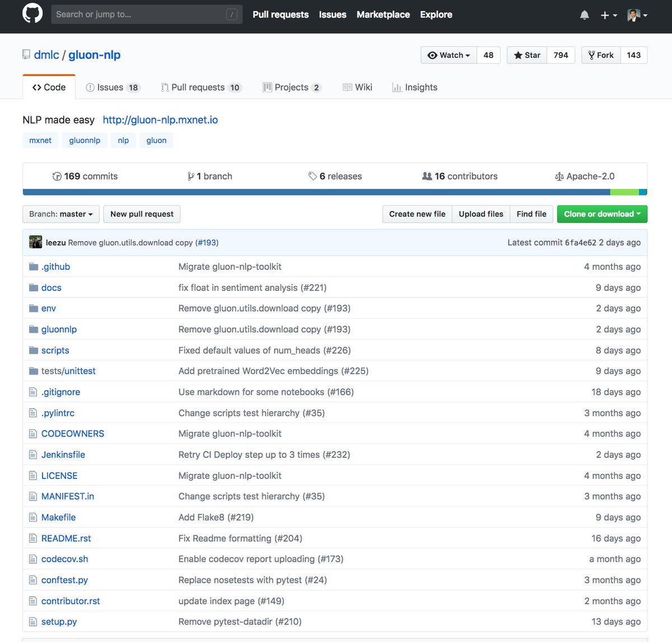Click the GitHub Octocat logo
This screenshot has height=642, width=672.
click(x=32, y=13)
